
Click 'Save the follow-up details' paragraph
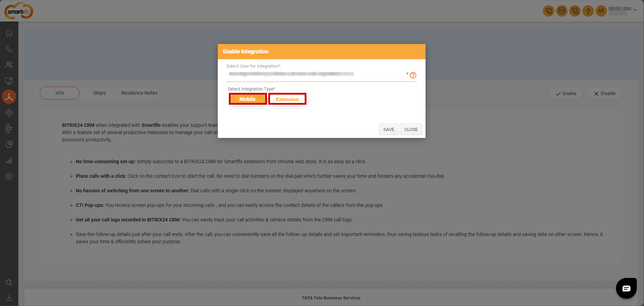pyautogui.click(x=339, y=238)
